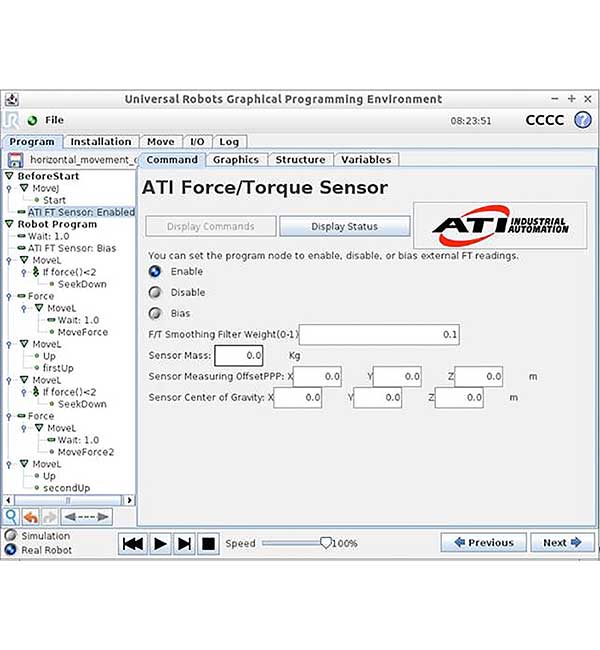Open the Move tab
The width and height of the screenshot is (600, 650).
tap(161, 142)
